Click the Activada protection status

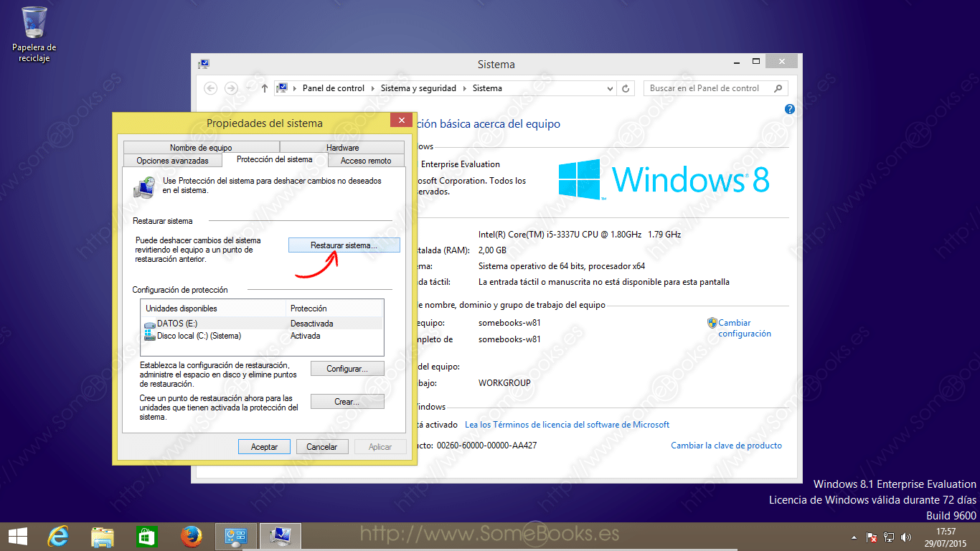[x=305, y=336]
